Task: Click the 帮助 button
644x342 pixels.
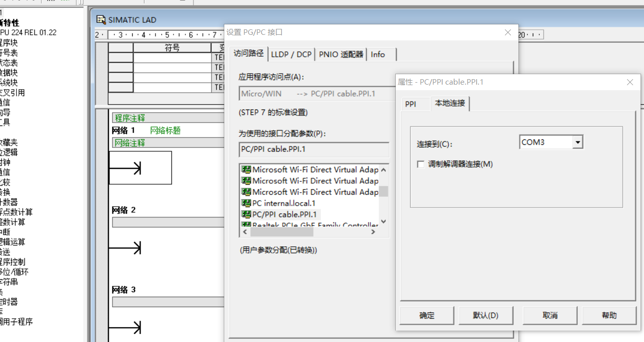Action: 609,316
